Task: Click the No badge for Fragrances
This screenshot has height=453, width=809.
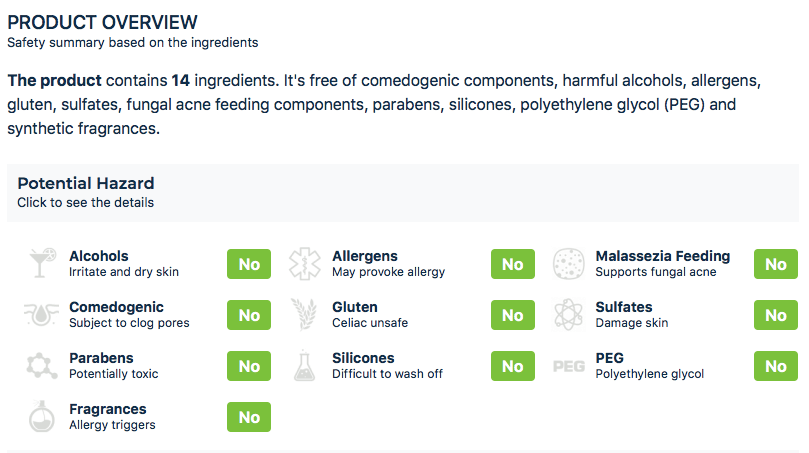Action: [249, 417]
